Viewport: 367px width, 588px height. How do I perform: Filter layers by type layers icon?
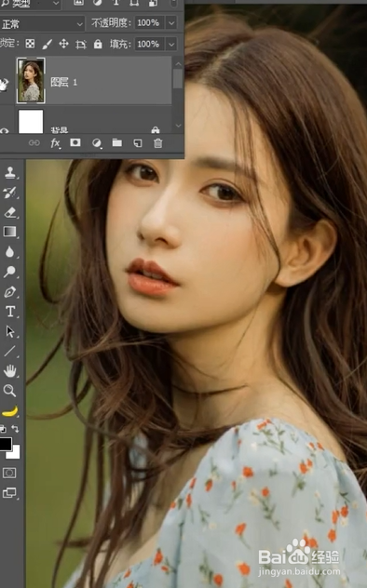(116, 3)
